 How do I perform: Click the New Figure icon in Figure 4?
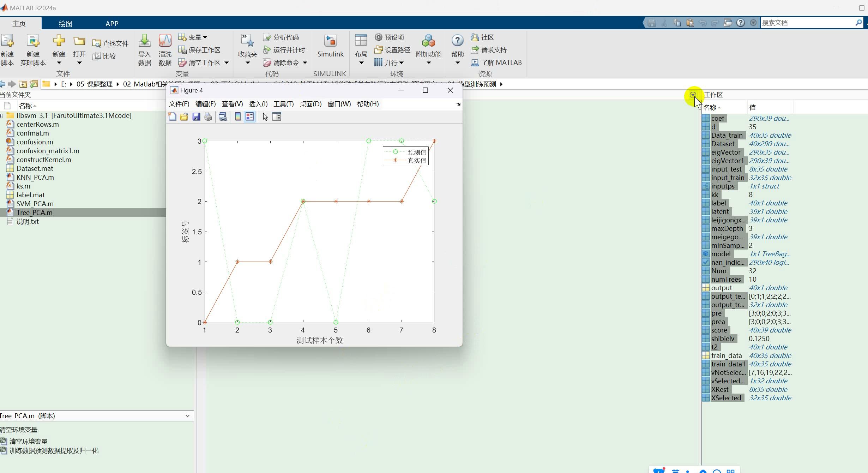(172, 117)
